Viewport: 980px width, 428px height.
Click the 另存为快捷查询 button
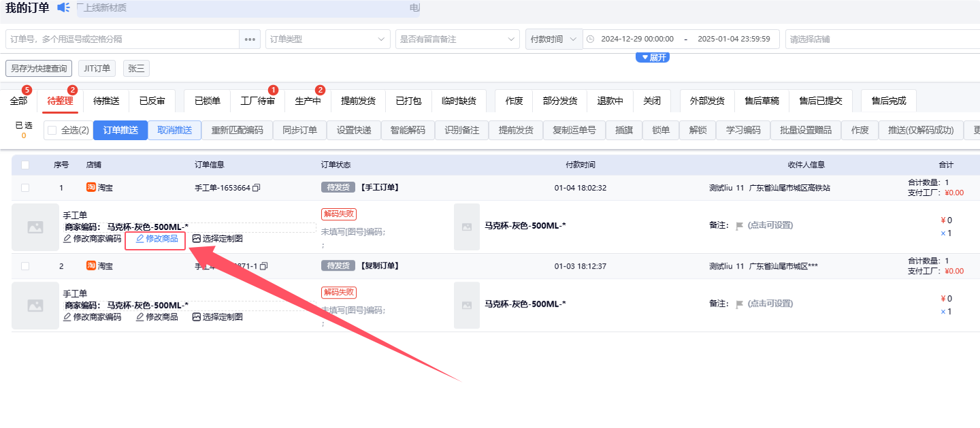[39, 69]
